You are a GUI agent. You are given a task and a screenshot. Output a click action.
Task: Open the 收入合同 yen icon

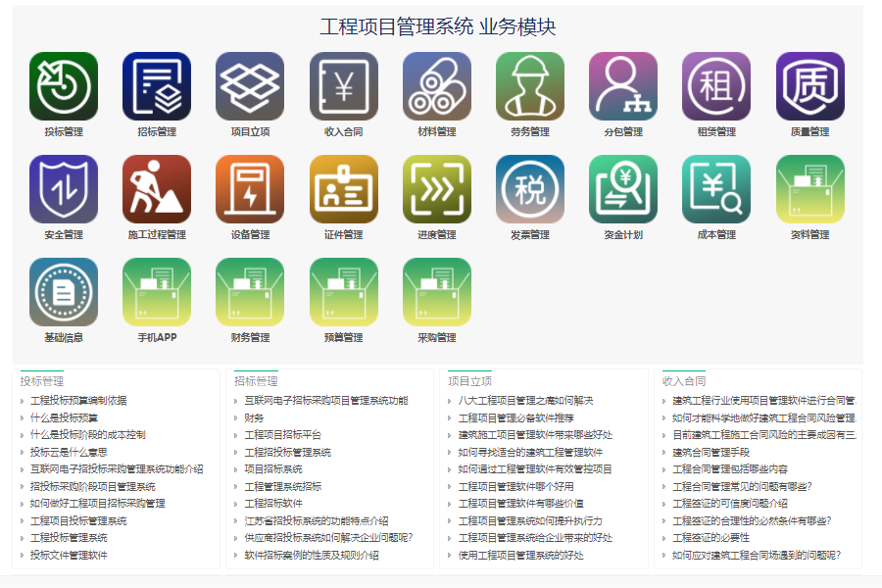(x=344, y=86)
